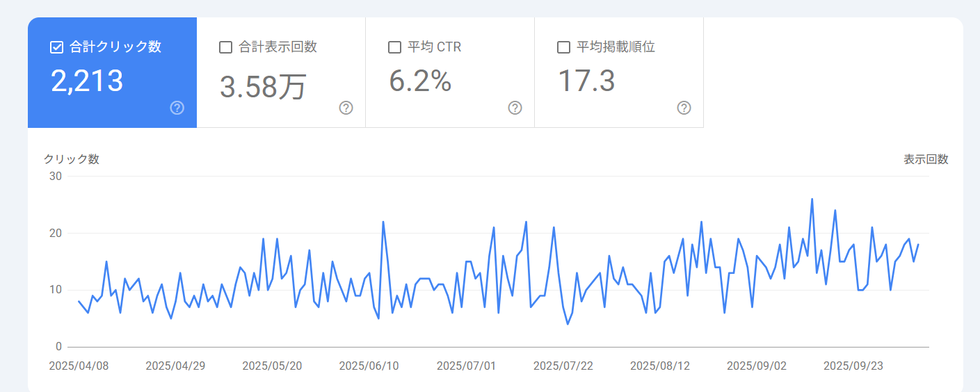Screen dimensions: 980x392
Task: Check the 平均掲載順位 checkbox
Action: 564,47
